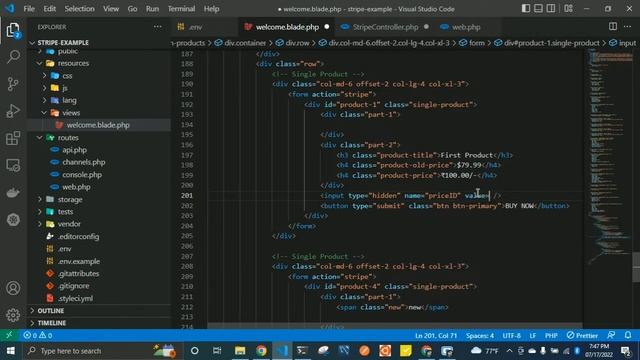Image resolution: width=640 pixels, height=360 pixels.
Task: Open the notifications bell
Action: point(628,335)
